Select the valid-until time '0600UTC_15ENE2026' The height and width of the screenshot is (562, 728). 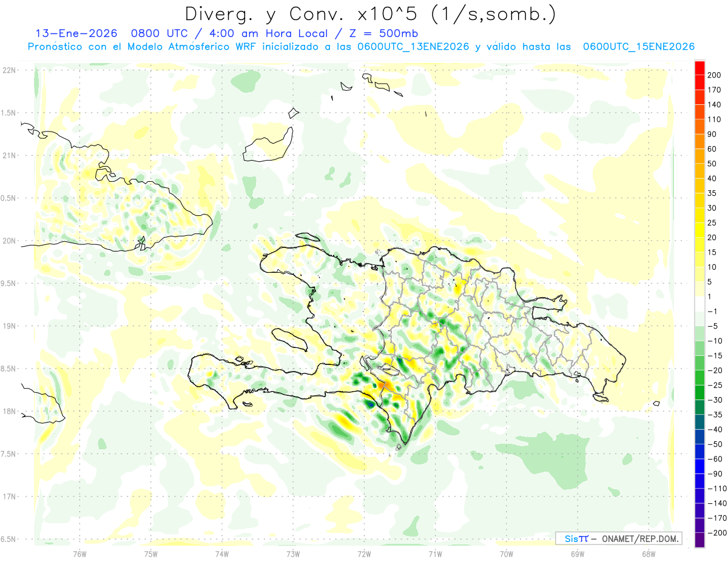638,46
